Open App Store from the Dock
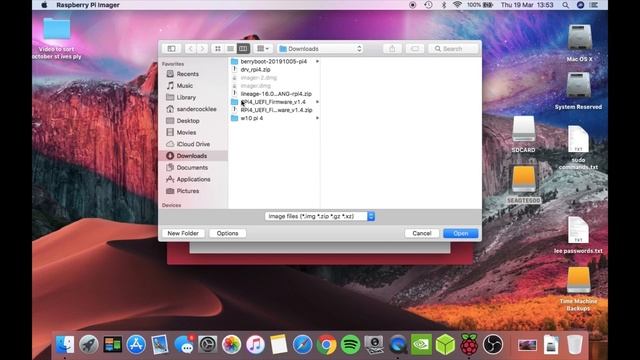 point(136,344)
